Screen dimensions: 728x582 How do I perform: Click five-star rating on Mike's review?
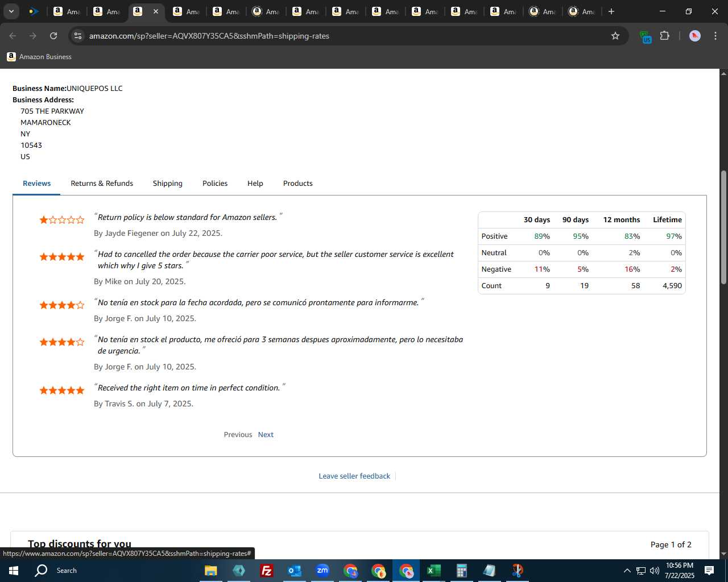pyautogui.click(x=61, y=257)
